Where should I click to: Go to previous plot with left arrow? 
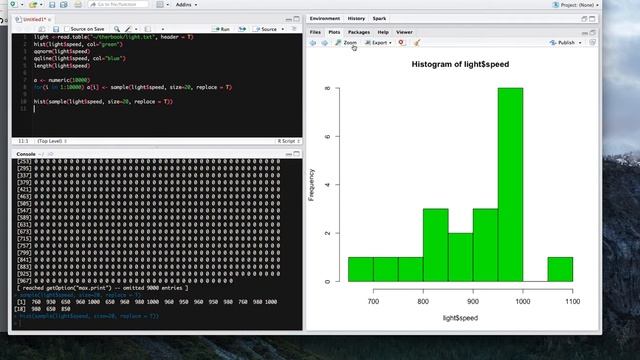click(x=313, y=42)
